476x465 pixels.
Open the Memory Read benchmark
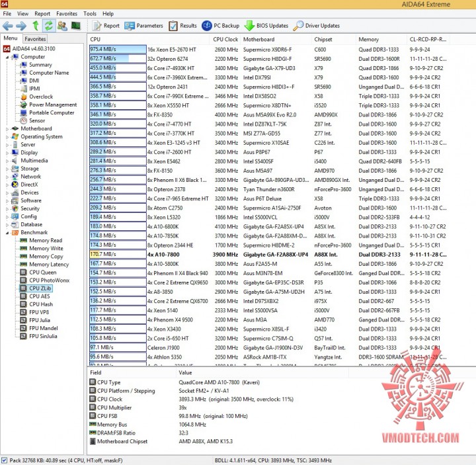click(46, 240)
